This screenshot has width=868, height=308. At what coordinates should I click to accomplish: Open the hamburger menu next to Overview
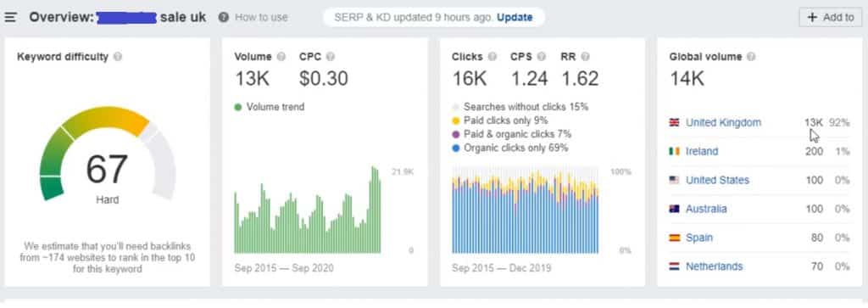(x=10, y=17)
